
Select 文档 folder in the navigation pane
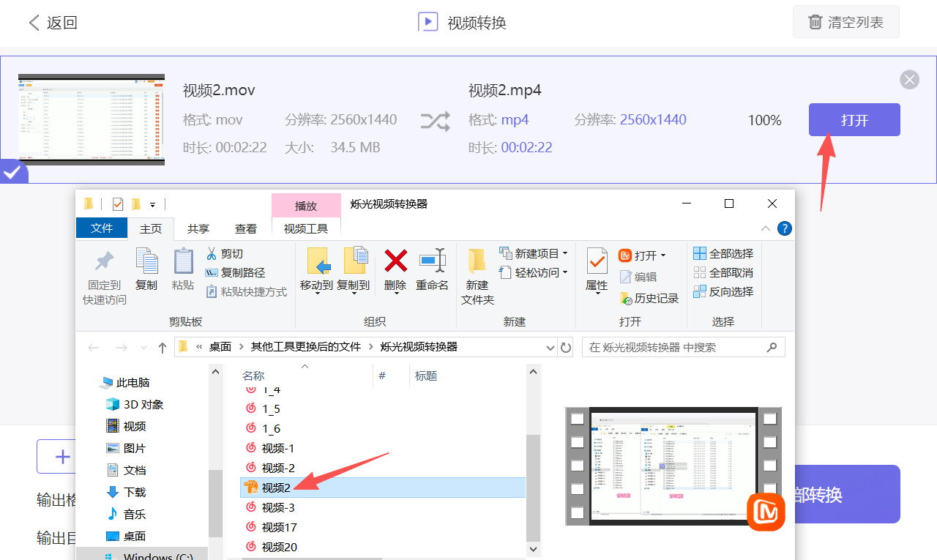click(x=126, y=470)
